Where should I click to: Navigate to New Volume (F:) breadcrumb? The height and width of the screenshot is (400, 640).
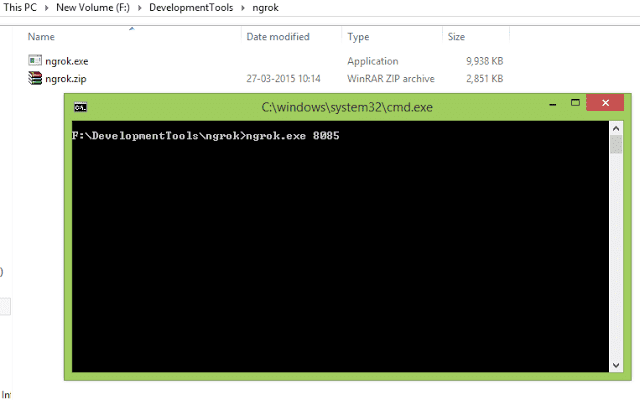93,7
